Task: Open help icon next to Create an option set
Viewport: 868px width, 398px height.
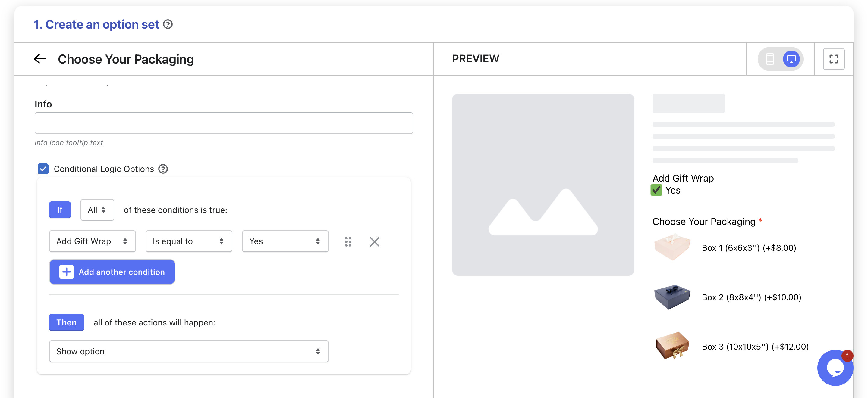Action: 168,24
